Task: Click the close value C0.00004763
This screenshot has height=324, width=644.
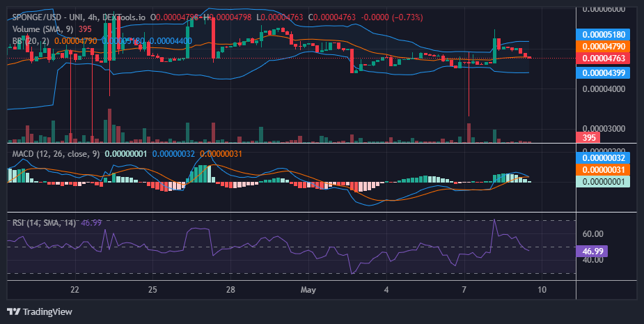Action: pos(332,17)
